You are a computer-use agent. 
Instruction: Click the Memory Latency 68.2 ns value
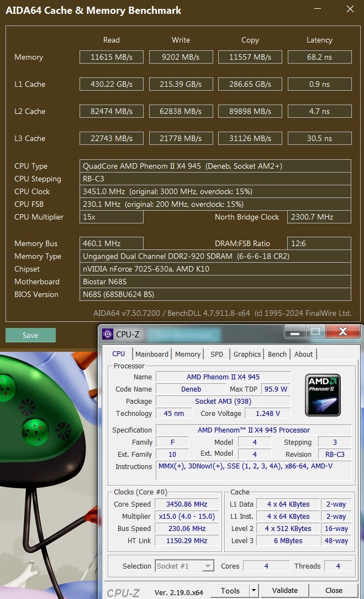click(320, 57)
